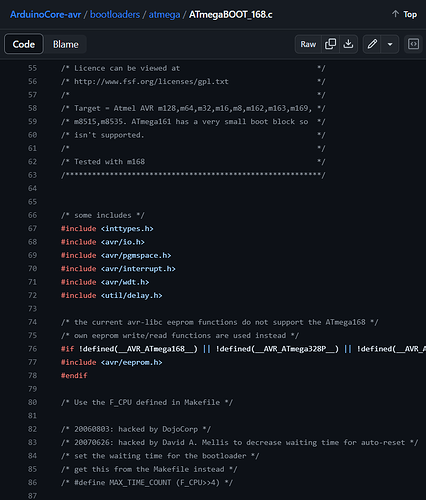Click 'Target = Atmel AVR' comment line

pyautogui.click(x=193, y=108)
